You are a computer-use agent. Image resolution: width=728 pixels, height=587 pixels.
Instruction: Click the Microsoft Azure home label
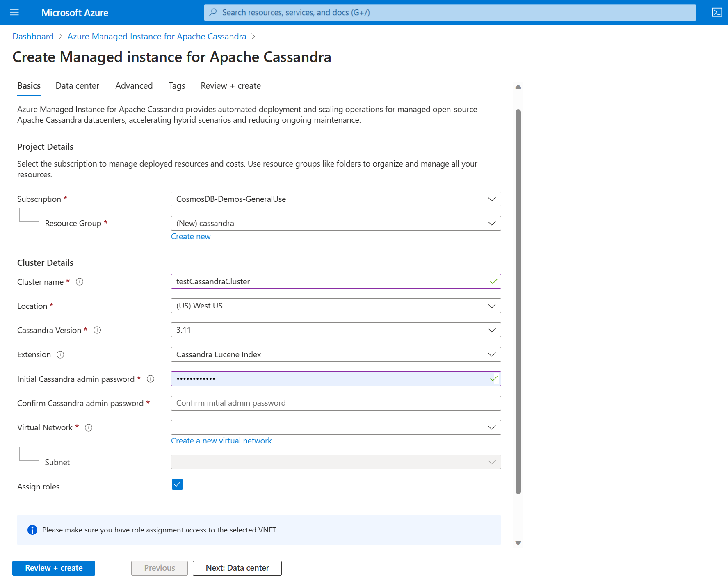tap(75, 13)
